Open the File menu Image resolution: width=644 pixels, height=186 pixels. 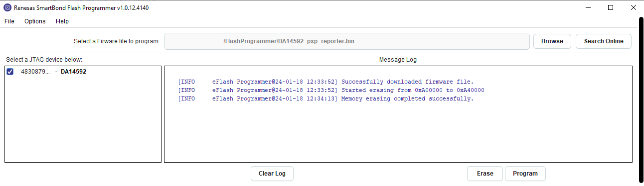[9, 21]
